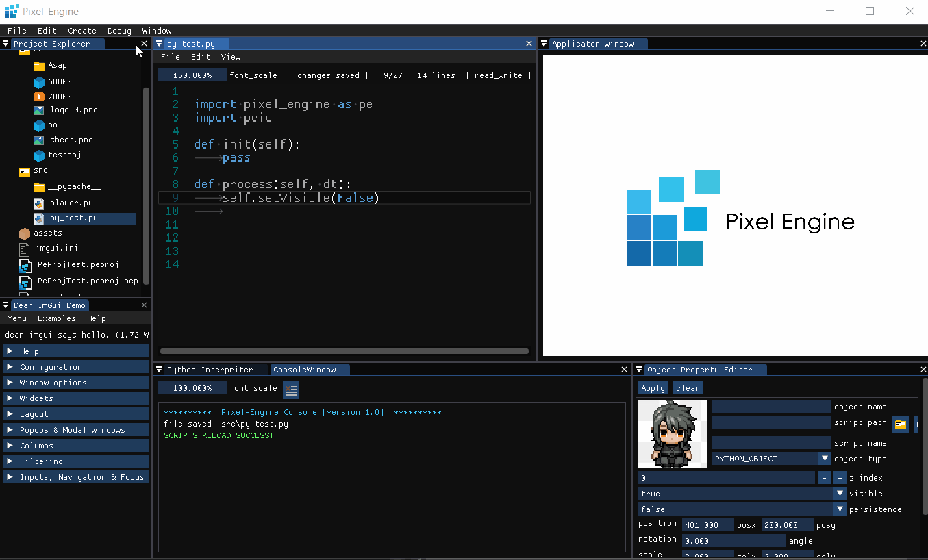Open the assets package item

pos(40,233)
